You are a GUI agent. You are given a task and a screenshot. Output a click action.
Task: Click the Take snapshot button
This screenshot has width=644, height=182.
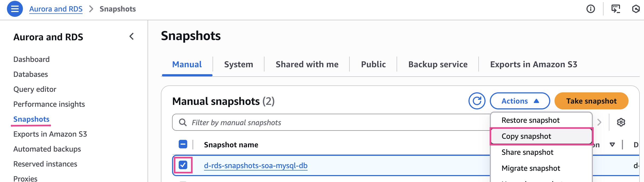[591, 101]
